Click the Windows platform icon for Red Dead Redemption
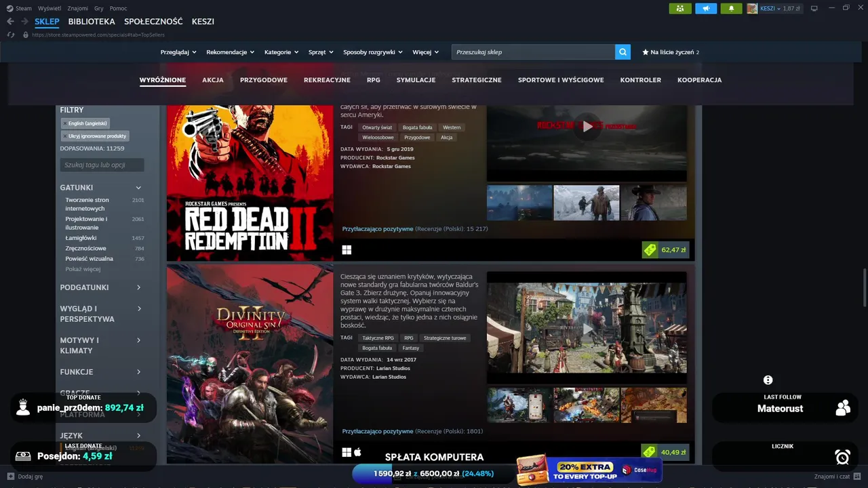Image resolution: width=868 pixels, height=488 pixels. pyautogui.click(x=347, y=250)
